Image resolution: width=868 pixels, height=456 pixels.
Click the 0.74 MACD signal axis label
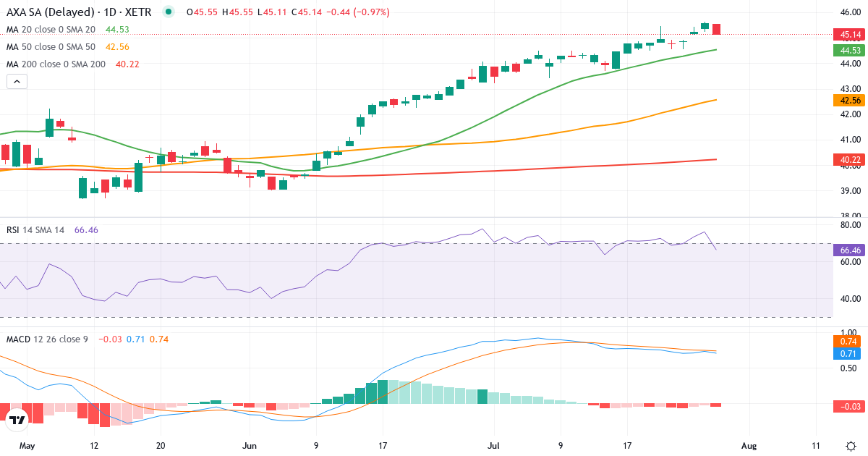(x=849, y=341)
